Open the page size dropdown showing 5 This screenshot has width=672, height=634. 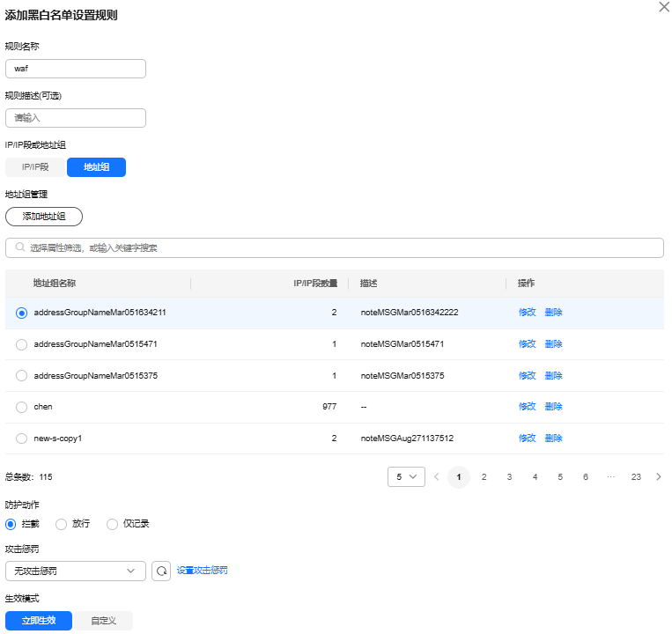point(406,476)
